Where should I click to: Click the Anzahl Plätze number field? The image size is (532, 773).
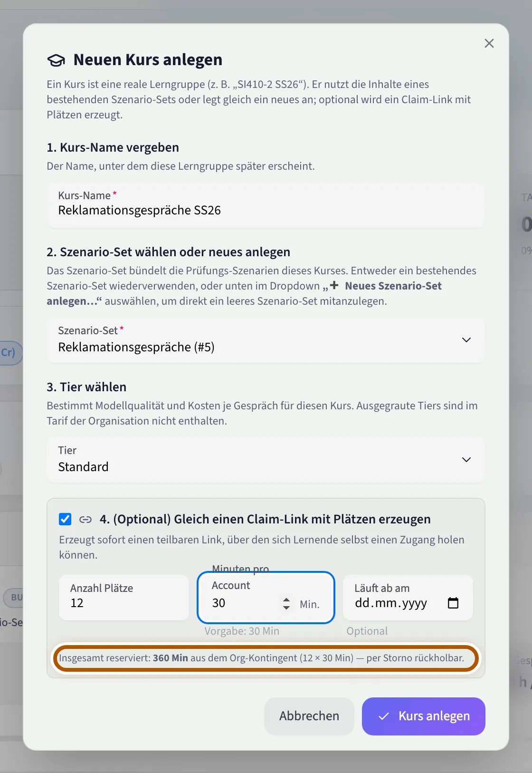124,598
